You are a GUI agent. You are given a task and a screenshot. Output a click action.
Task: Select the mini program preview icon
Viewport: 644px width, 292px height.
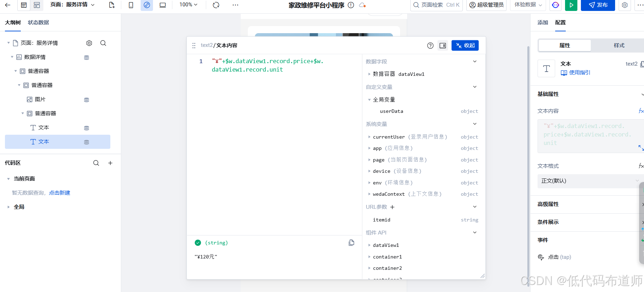[x=147, y=5]
